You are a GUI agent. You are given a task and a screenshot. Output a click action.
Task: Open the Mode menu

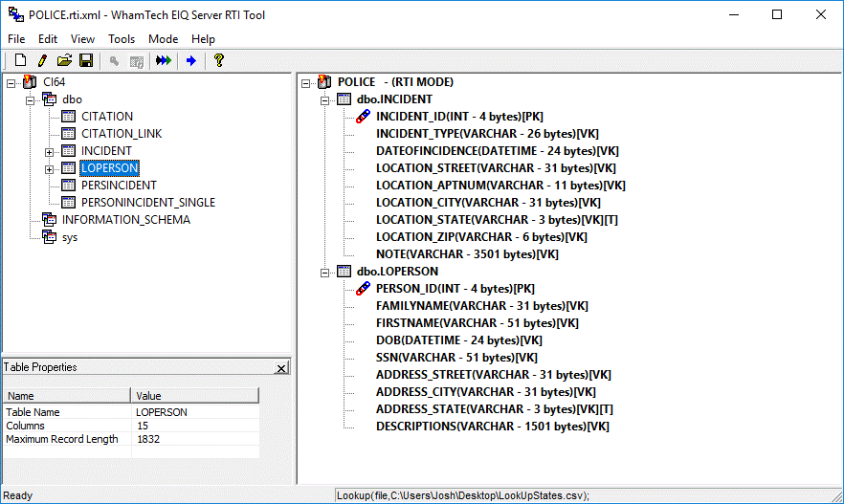(163, 38)
